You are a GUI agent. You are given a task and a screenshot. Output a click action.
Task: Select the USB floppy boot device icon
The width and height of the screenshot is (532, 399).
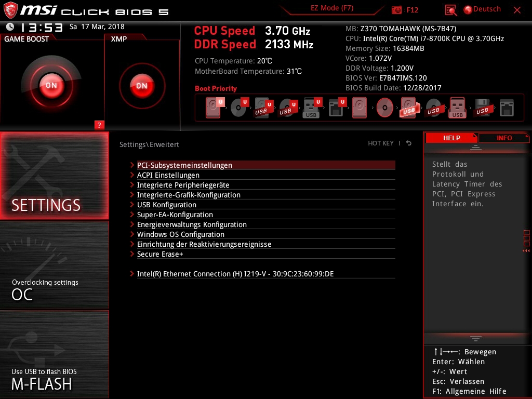[483, 108]
